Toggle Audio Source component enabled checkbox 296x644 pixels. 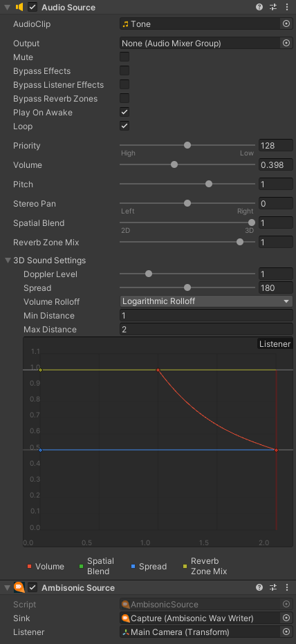click(x=33, y=7)
